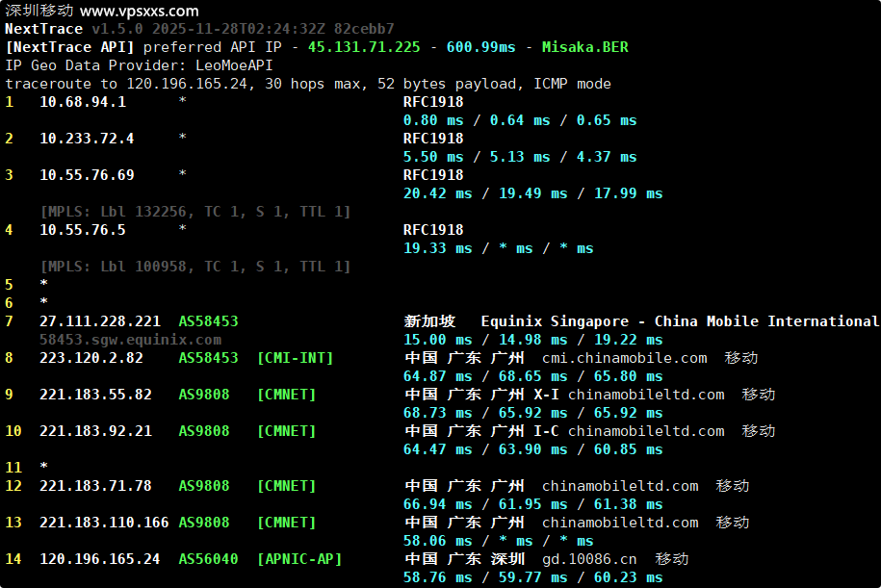The image size is (881, 588).
Task: Click the Misaka.BER node name
Action: 584,47
